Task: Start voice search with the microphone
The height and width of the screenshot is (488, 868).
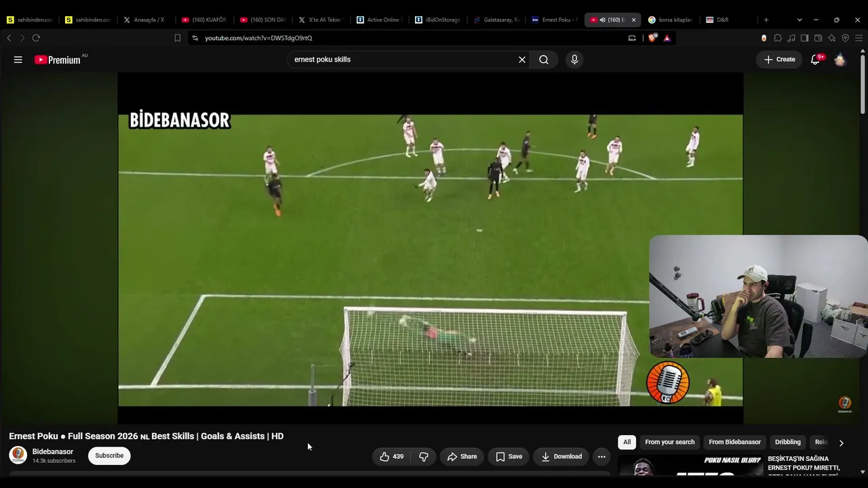Action: pos(574,60)
